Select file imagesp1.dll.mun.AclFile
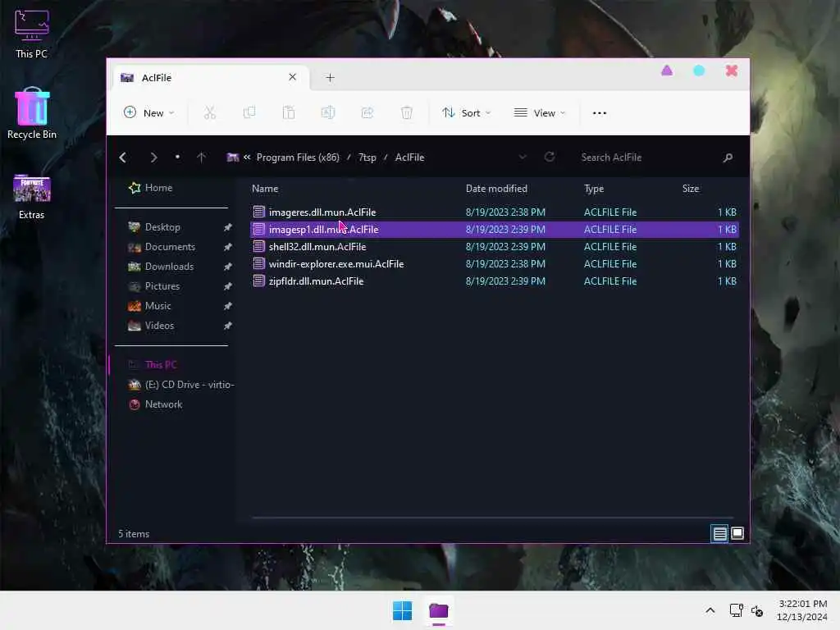840x630 pixels. [x=495, y=230]
